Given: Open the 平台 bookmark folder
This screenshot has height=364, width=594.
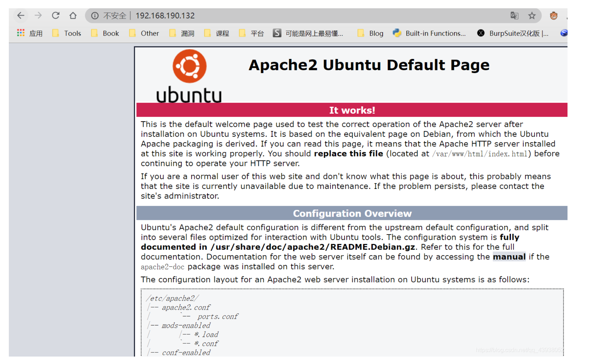Looking at the screenshot, I should click(251, 33).
